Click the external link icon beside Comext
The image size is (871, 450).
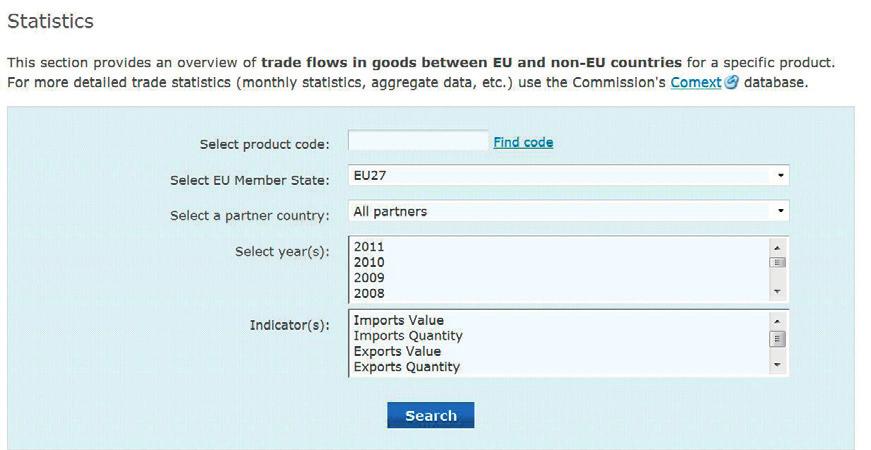(x=732, y=82)
